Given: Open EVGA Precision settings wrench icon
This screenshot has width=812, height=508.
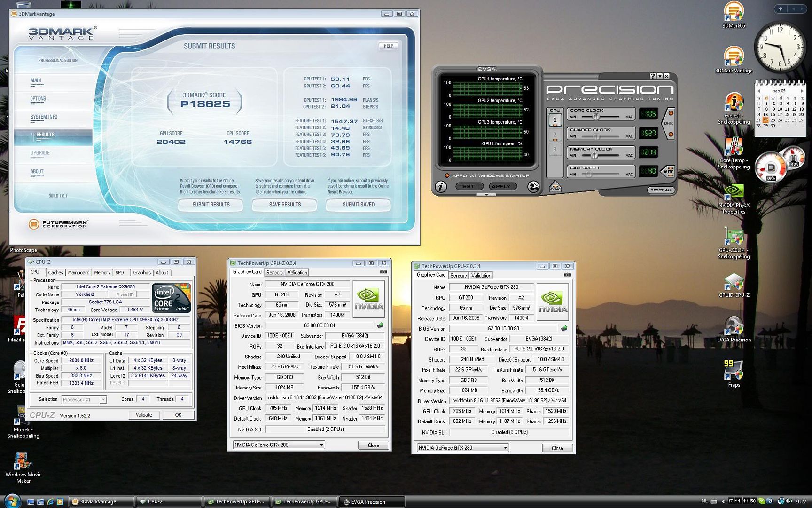Looking at the screenshot, I should [533, 187].
